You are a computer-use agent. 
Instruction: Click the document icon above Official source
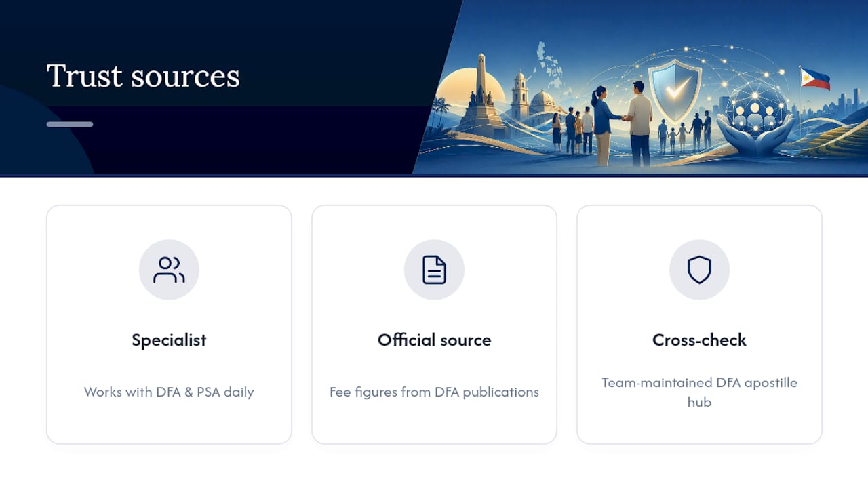434,270
